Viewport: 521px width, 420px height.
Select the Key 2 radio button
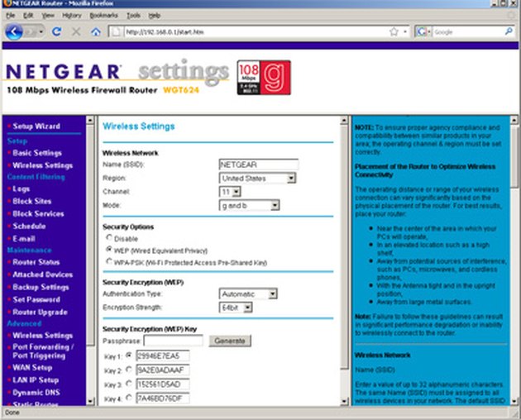click(129, 370)
